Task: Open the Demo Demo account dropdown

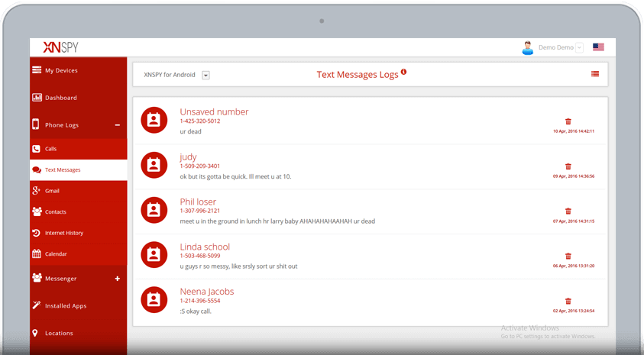Action: [x=579, y=47]
